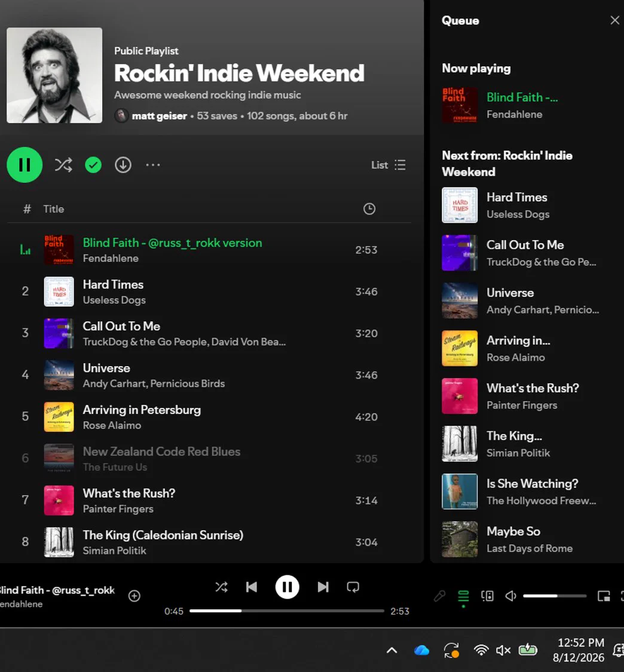Image resolution: width=624 pixels, height=672 pixels.
Task: Select Hard Times in the track list
Action: [113, 284]
